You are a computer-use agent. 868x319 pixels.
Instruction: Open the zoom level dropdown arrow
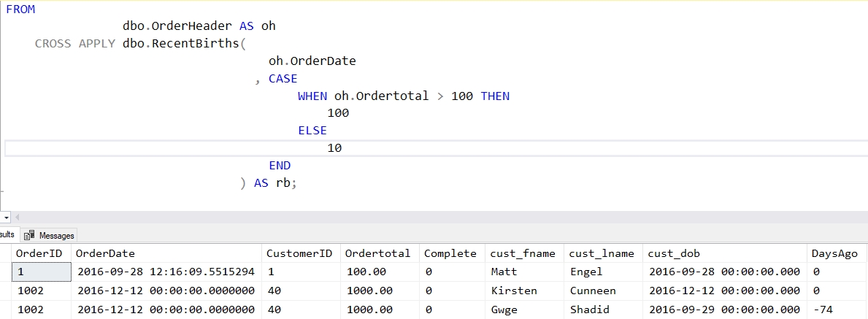click(x=5, y=218)
